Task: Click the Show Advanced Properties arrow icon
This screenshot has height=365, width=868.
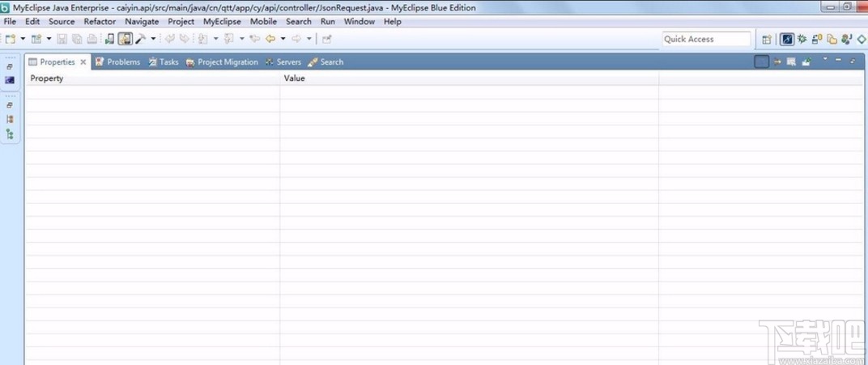Action: click(777, 62)
